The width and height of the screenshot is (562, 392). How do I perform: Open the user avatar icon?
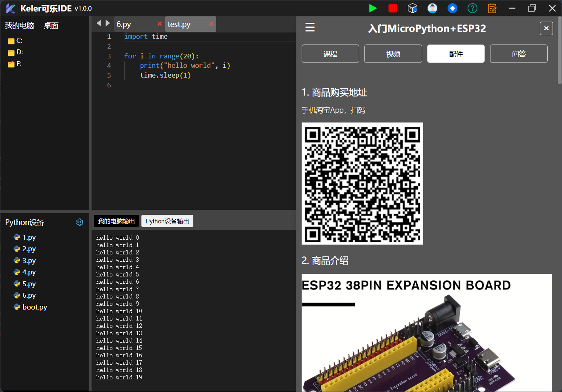coord(432,8)
